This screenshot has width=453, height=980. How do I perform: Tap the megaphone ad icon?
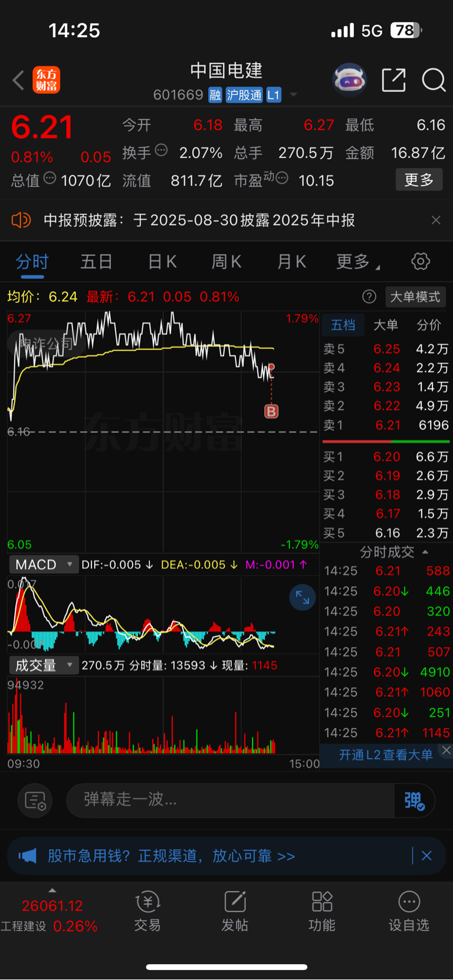coord(28,856)
